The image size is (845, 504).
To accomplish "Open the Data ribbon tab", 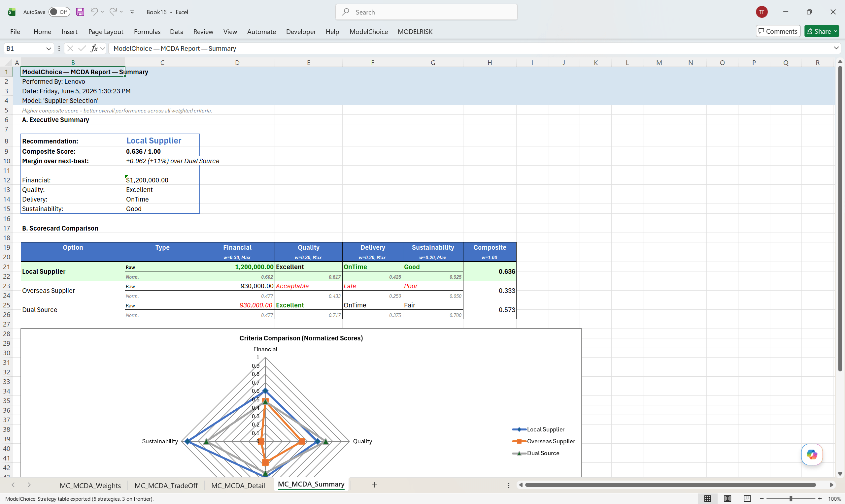I will pos(177,32).
